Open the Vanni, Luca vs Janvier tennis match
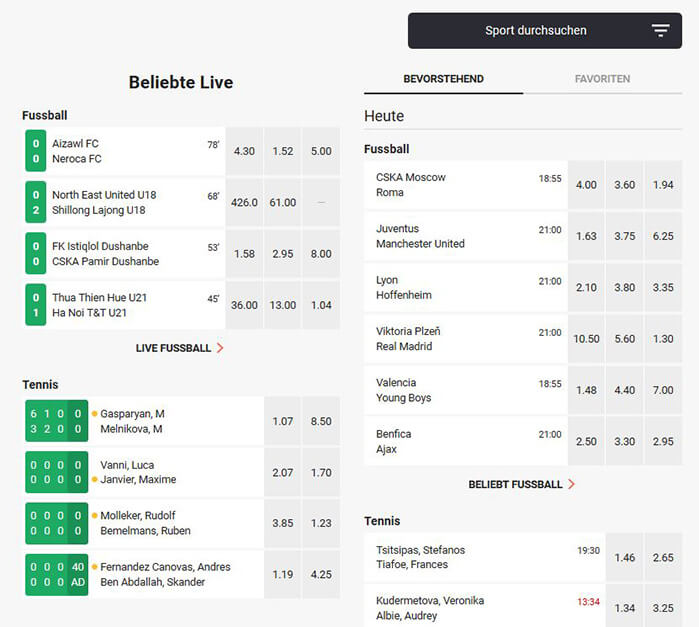This screenshot has height=627, width=699. tap(144, 472)
